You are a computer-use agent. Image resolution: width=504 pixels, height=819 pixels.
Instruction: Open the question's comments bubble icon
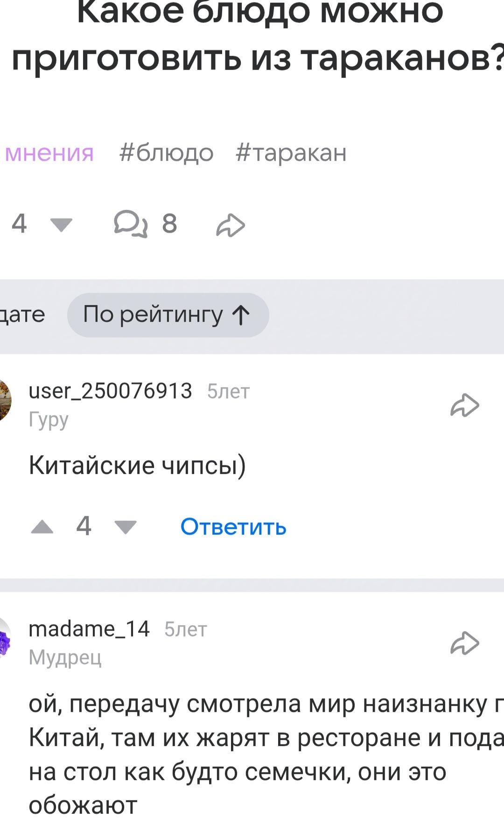pos(131,224)
